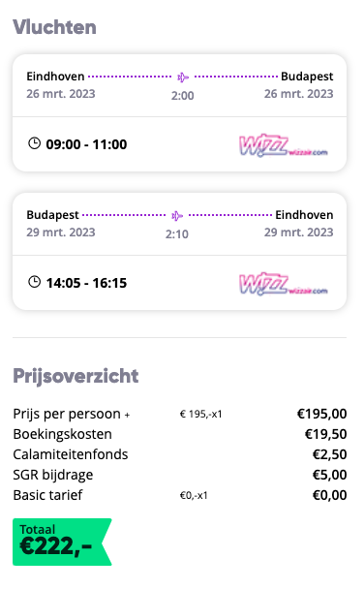Select the Prijsoverzicht section heading
This screenshot has height=589, width=364.
click(76, 376)
